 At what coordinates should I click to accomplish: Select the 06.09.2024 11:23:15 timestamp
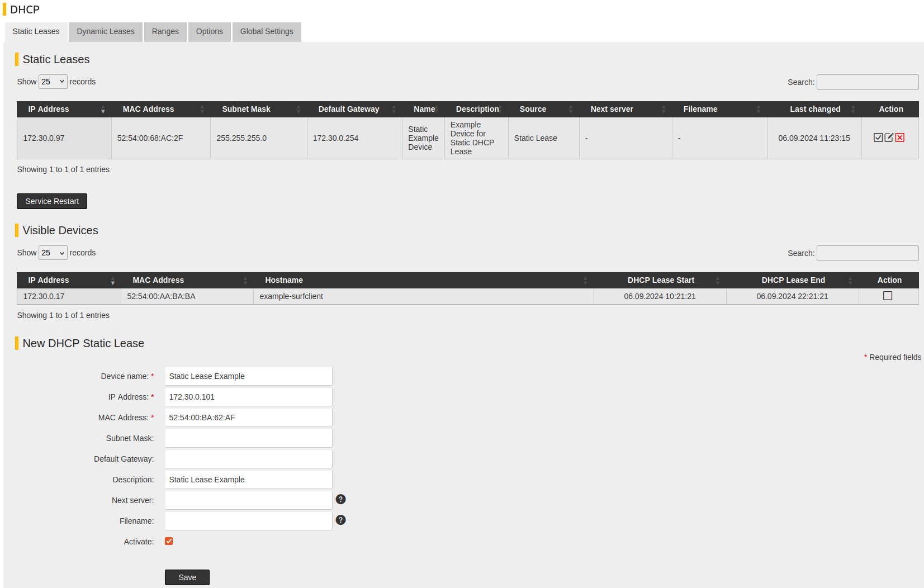tap(814, 138)
